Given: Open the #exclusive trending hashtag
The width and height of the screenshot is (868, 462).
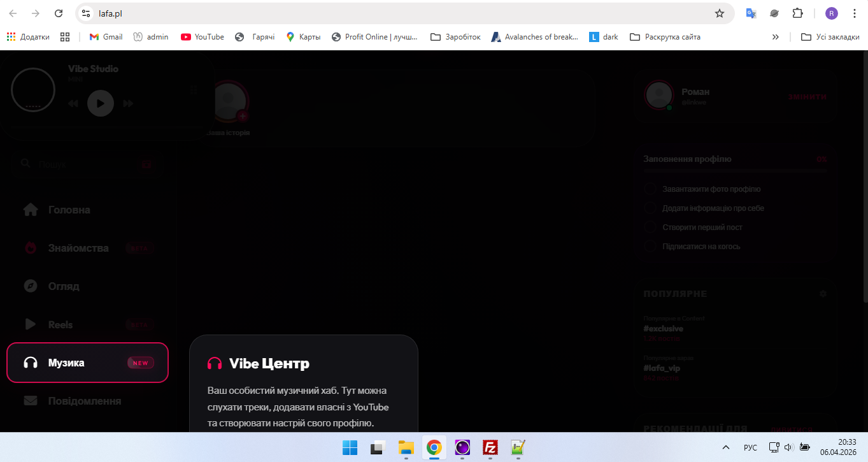Looking at the screenshot, I should click(663, 329).
